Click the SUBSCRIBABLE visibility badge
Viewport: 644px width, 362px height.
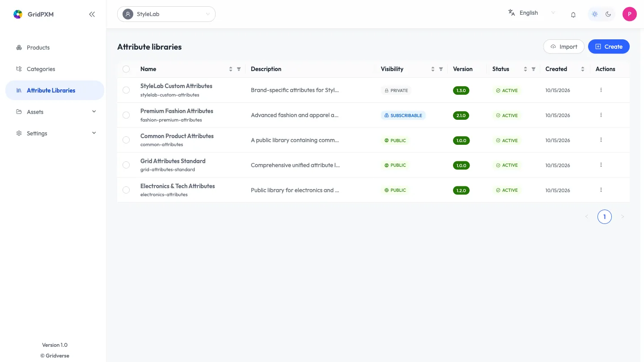click(403, 115)
